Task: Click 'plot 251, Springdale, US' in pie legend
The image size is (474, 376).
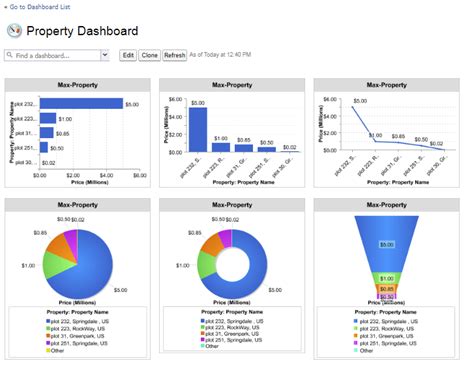Action: click(x=79, y=343)
